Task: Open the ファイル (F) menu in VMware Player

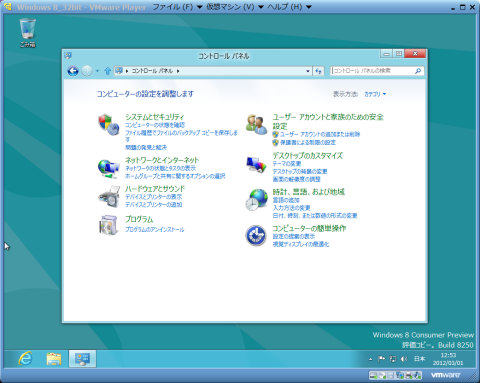Action: pyautogui.click(x=177, y=7)
